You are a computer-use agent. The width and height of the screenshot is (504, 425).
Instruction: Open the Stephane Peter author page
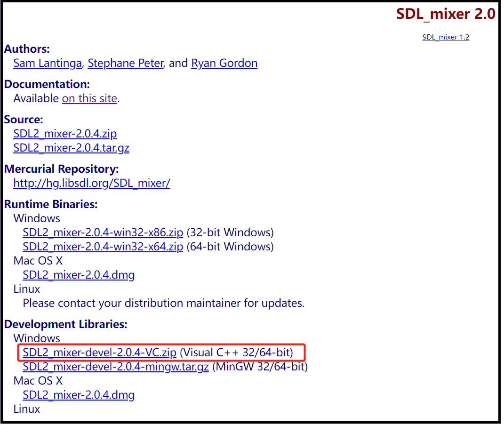125,63
